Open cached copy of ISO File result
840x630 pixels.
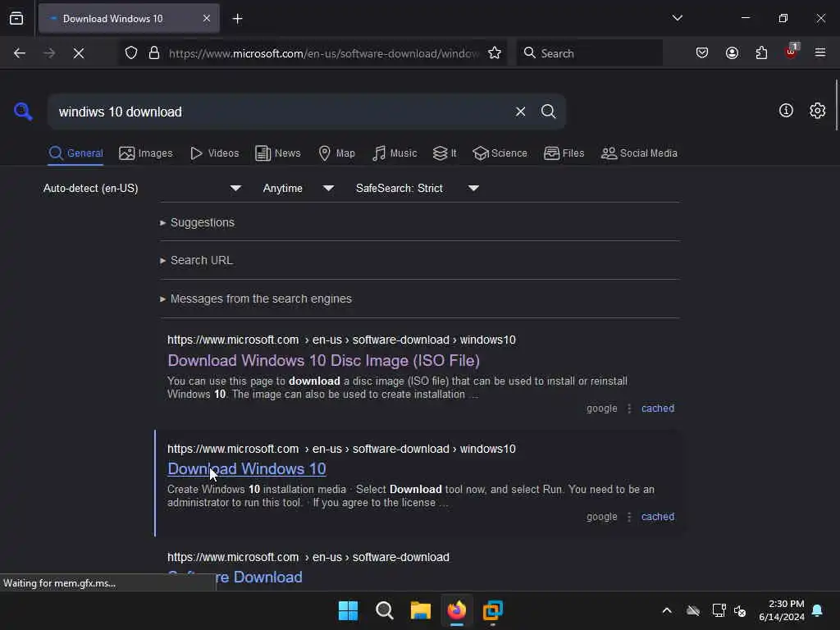click(x=658, y=409)
